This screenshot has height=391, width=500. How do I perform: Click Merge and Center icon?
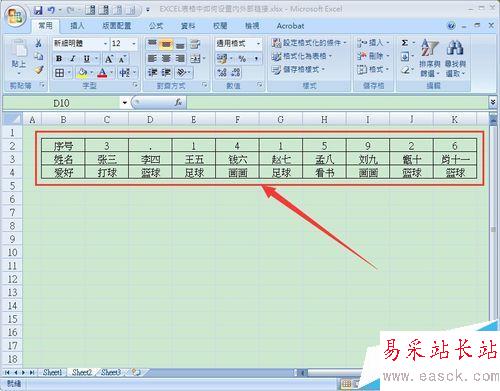195,59
